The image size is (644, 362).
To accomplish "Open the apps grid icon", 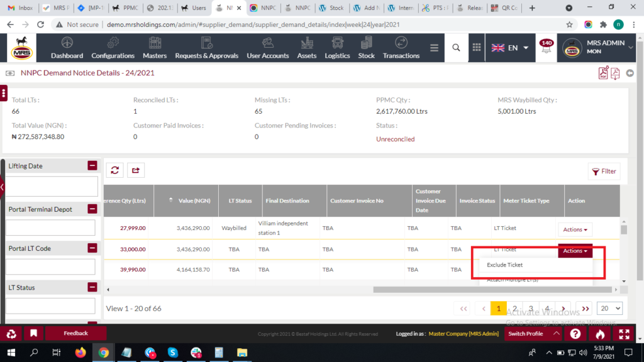I will pos(477,48).
